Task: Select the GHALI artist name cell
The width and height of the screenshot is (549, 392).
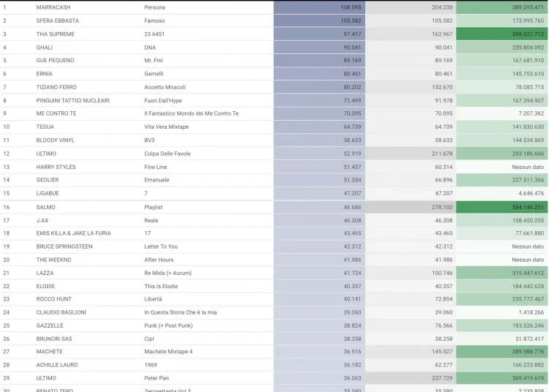Action: coord(45,47)
